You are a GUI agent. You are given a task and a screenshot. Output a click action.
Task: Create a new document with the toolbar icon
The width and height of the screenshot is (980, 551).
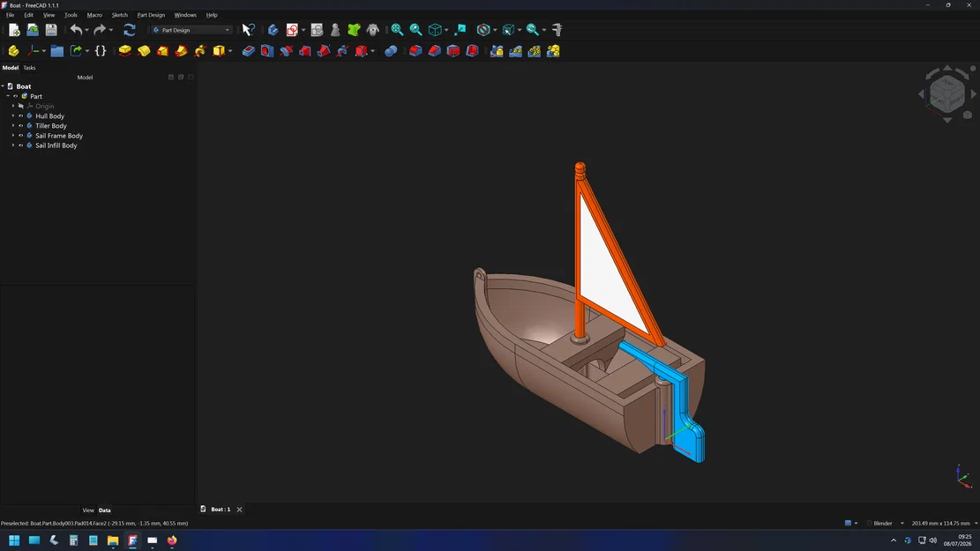coord(14,29)
